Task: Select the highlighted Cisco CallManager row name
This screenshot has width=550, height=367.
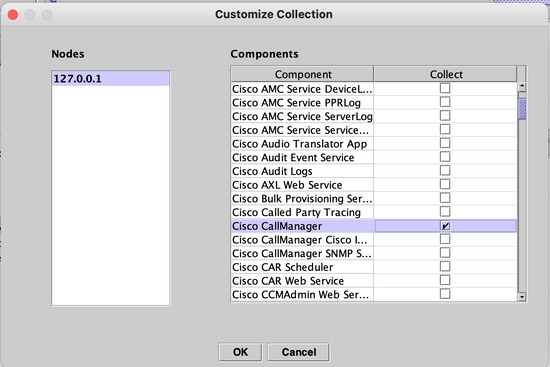Action: (302, 226)
